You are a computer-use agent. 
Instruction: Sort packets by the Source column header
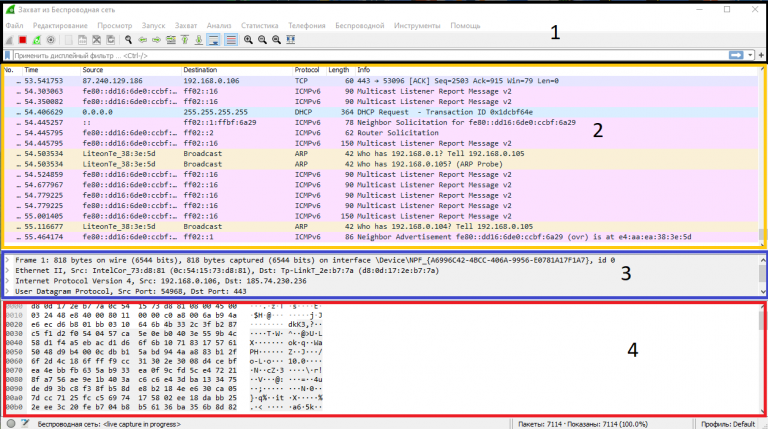pyautogui.click(x=130, y=70)
